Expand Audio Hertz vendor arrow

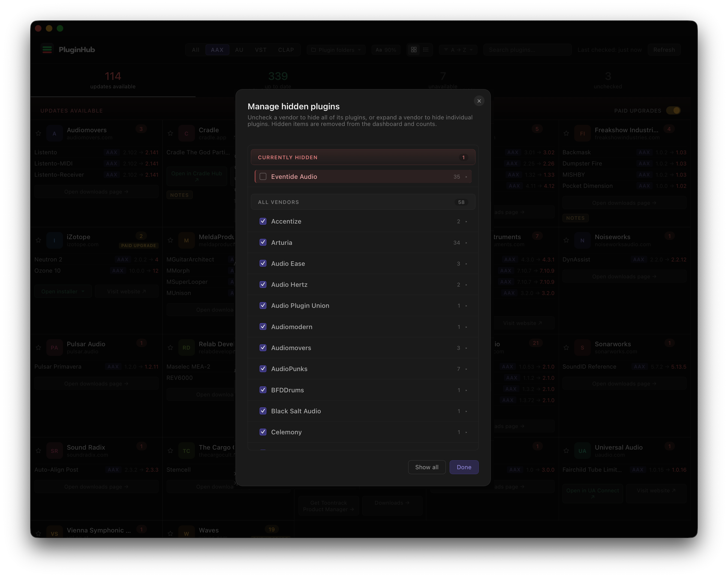466,285
